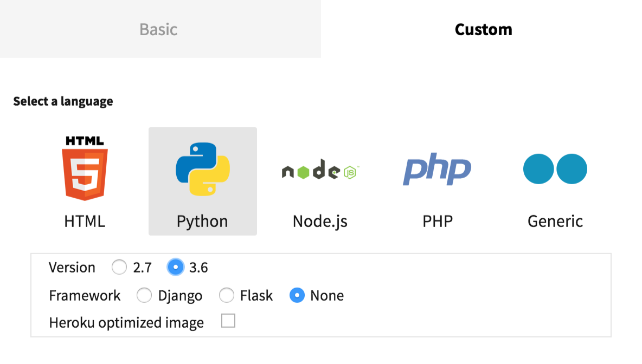Select the PHP logo

tap(437, 169)
